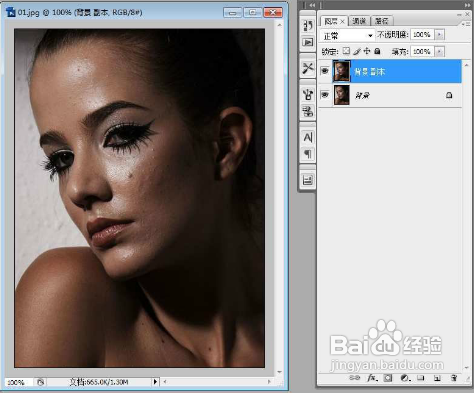Collapse the panel group with right double arrows
Viewport: 474px width, 393px height.
pyautogui.click(x=467, y=5)
